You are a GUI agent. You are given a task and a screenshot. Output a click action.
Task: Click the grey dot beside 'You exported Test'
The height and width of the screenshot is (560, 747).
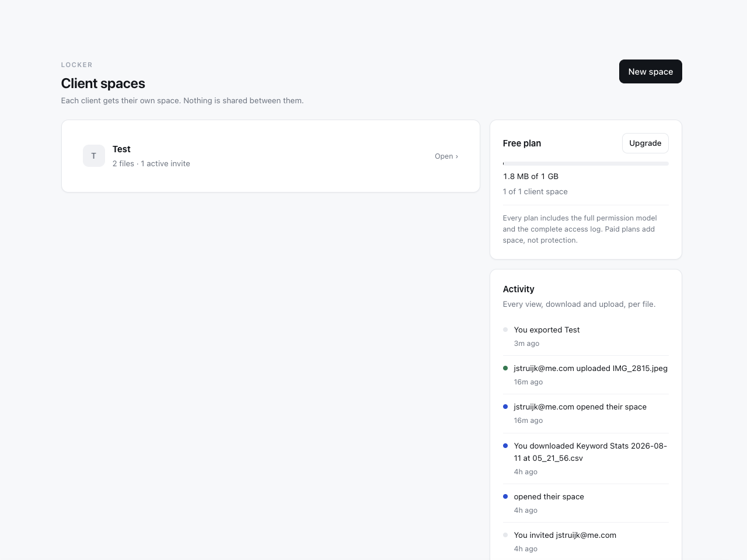[x=505, y=330]
